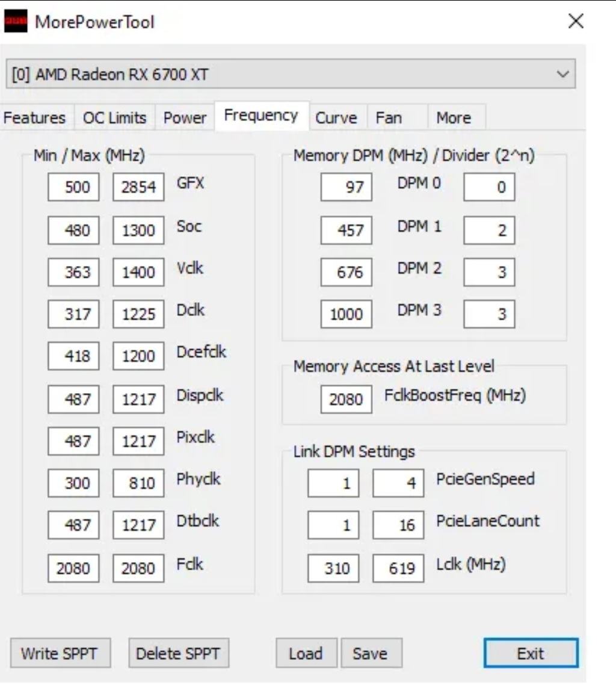Select the DPM 1 divider field
616x688 pixels.
pyautogui.click(x=489, y=230)
